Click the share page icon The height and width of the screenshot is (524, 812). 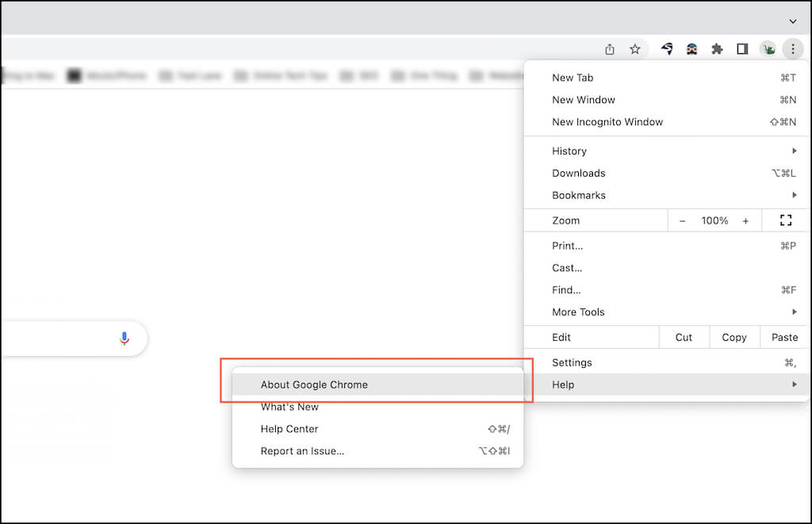tap(610, 49)
